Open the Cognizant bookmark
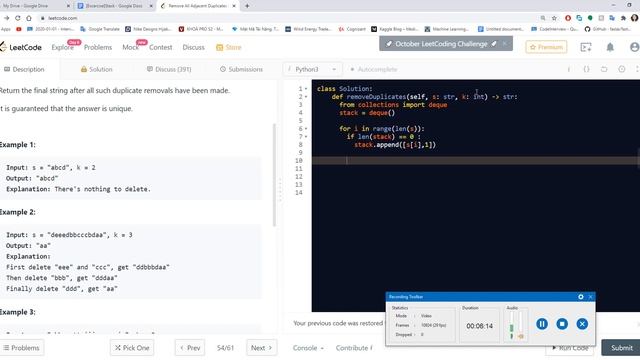 click(x=352, y=29)
